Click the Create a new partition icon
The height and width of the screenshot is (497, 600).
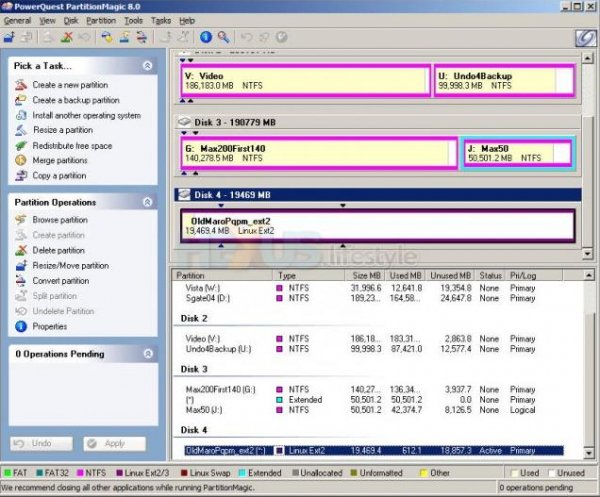pyautogui.click(x=21, y=85)
